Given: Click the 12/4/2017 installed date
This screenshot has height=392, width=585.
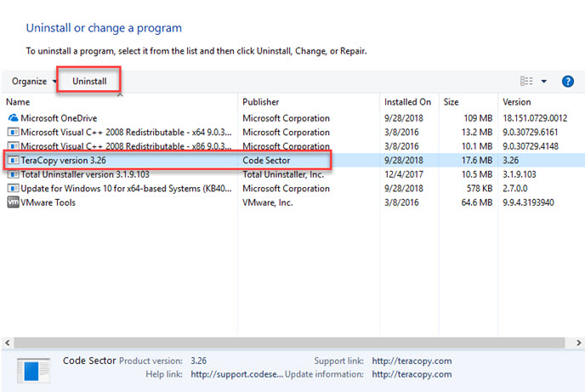Looking at the screenshot, I should tap(404, 174).
